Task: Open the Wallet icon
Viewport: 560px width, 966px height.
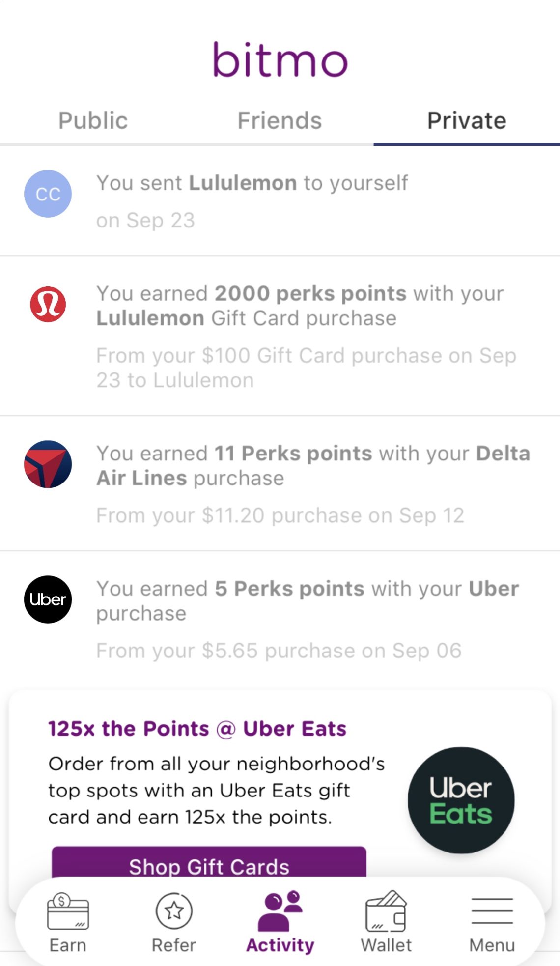Action: tap(386, 912)
